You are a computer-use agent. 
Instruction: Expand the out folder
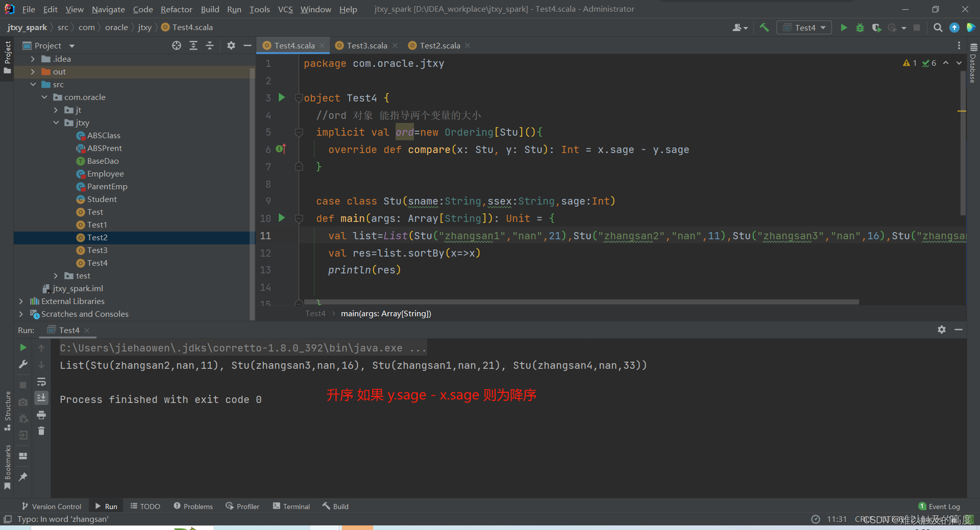[33, 72]
